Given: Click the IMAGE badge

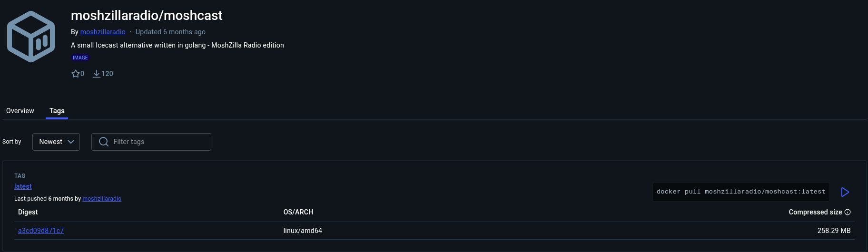Looking at the screenshot, I should click(80, 58).
